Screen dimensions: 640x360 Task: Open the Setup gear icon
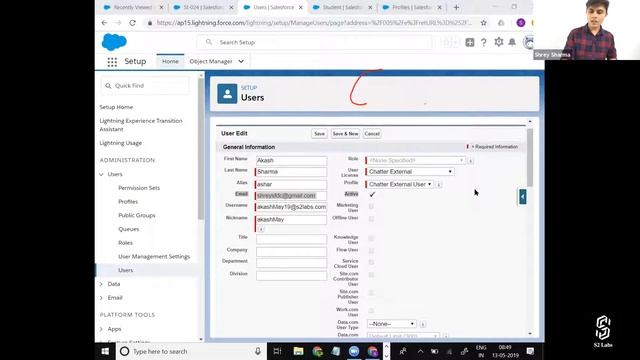click(498, 42)
